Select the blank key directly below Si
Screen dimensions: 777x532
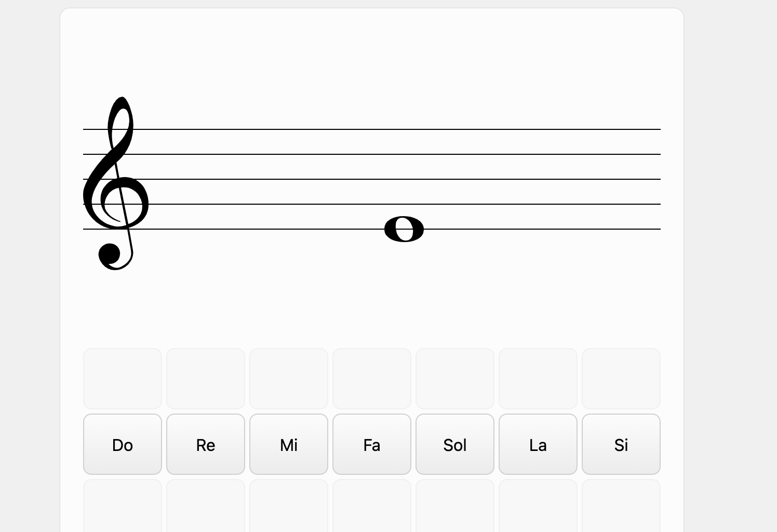point(621,506)
